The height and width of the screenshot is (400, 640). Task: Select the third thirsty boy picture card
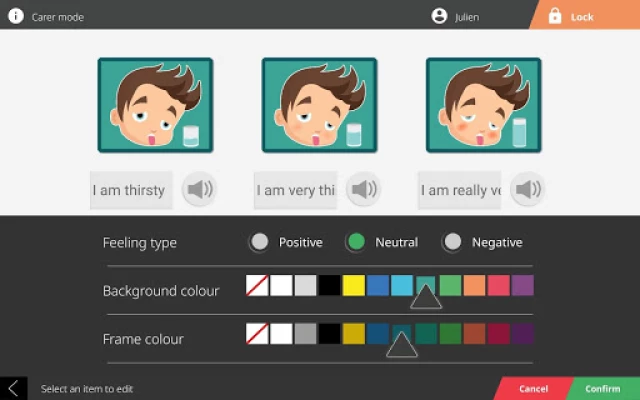pyautogui.click(x=483, y=105)
